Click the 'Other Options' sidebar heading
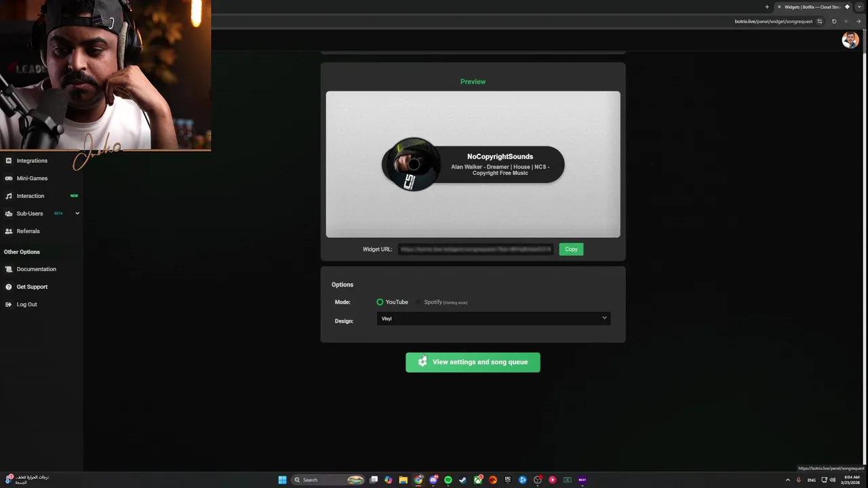Screen dimensions: 868x488 [x=22, y=251]
